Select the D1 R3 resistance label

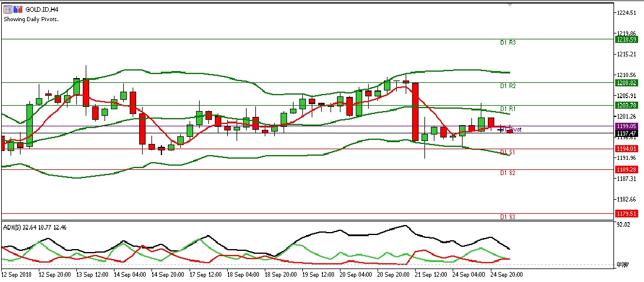[508, 42]
